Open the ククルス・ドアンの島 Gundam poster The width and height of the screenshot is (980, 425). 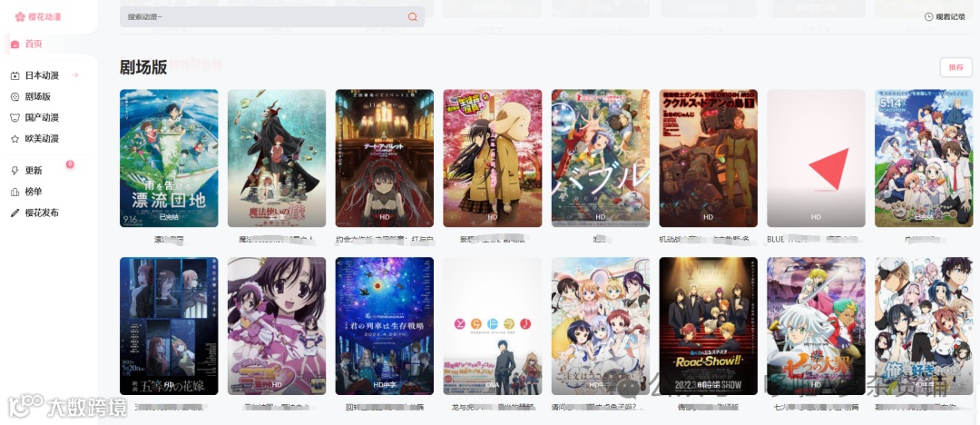(x=708, y=158)
